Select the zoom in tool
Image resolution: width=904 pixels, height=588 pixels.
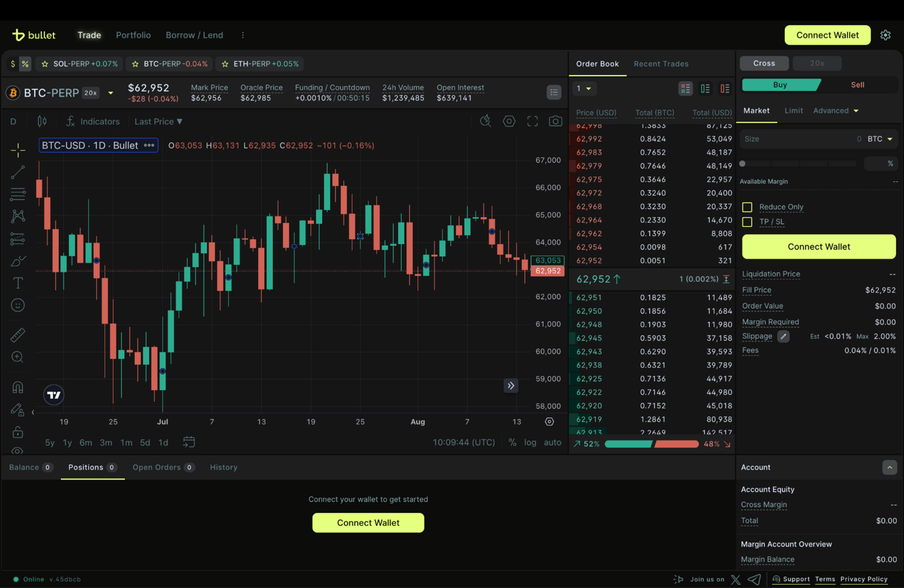[18, 357]
